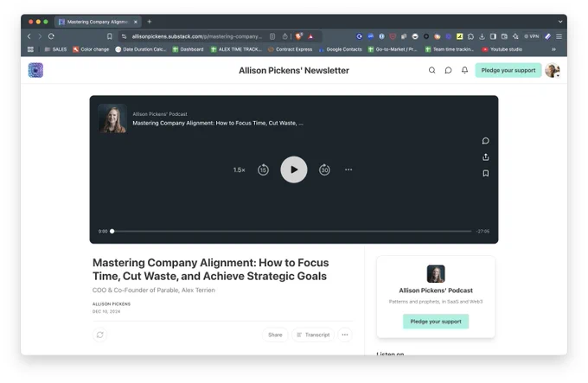Skip forward 30 seconds in the player
Image resolution: width=588 pixels, height=383 pixels.
(324, 169)
